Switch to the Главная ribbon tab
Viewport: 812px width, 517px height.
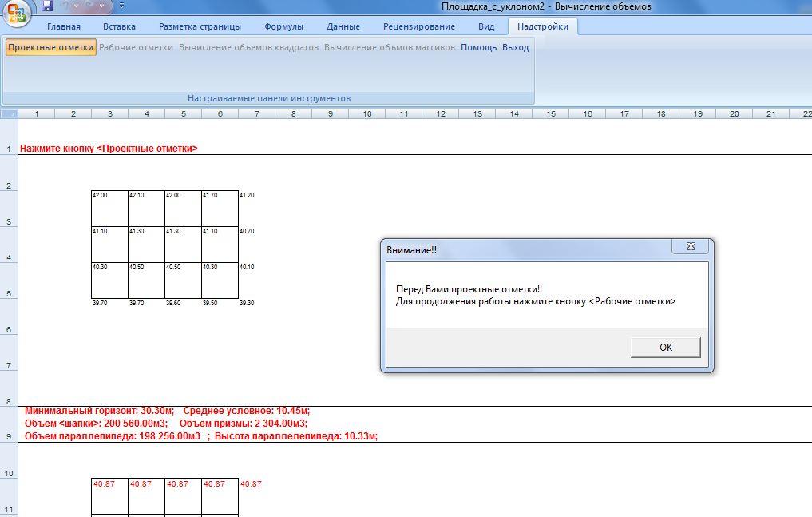pos(64,26)
